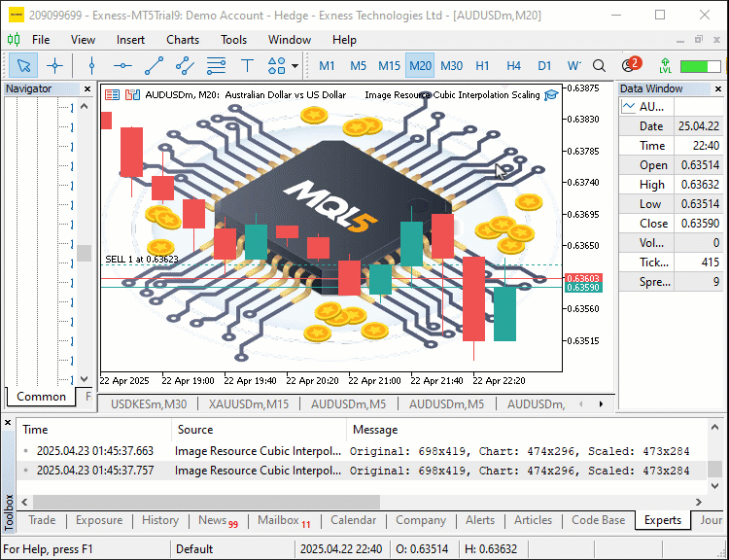Sort log by Time column header

tap(95, 430)
